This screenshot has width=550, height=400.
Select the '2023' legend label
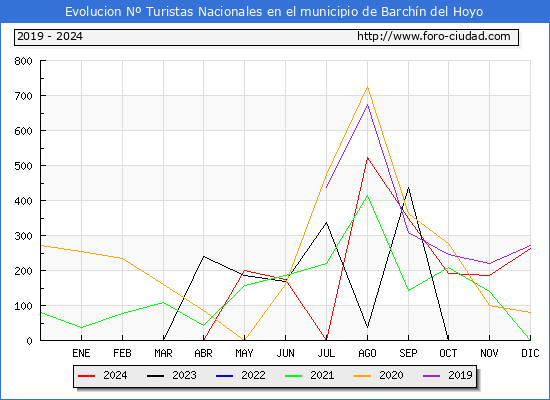point(184,375)
